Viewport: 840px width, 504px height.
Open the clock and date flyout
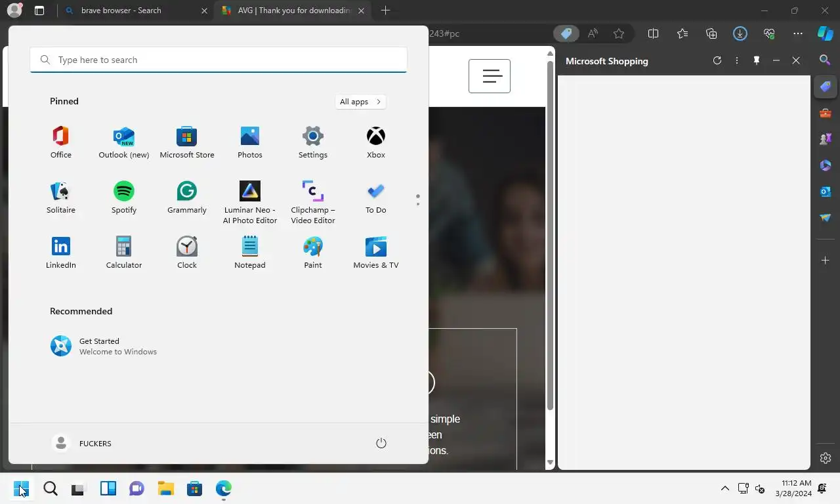click(x=793, y=488)
